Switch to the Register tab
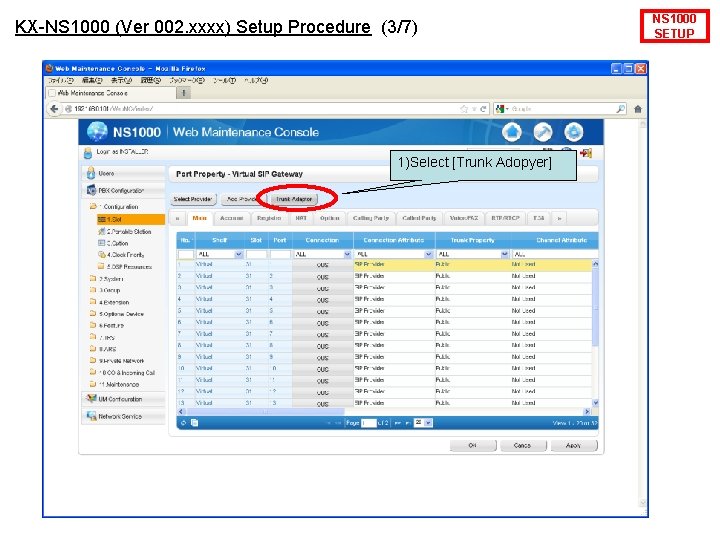 [269, 218]
